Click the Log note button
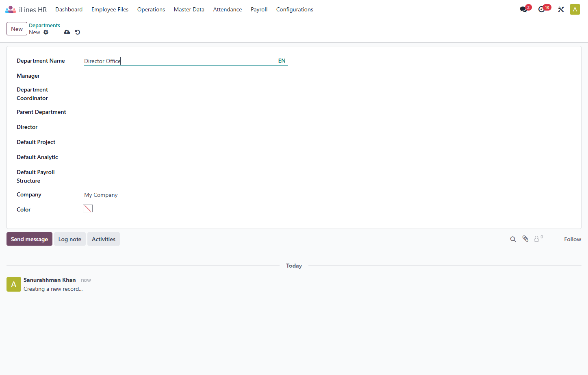Image resolution: width=588 pixels, height=375 pixels. (x=70, y=239)
